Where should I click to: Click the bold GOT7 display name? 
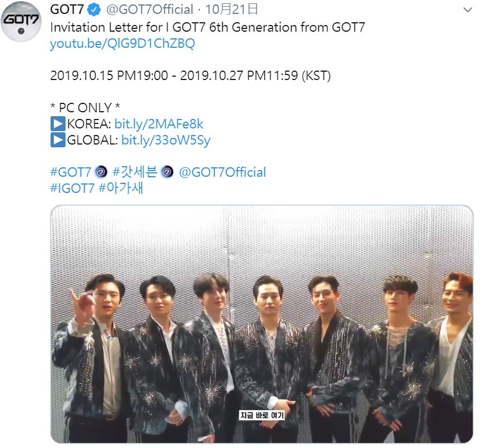[66, 10]
